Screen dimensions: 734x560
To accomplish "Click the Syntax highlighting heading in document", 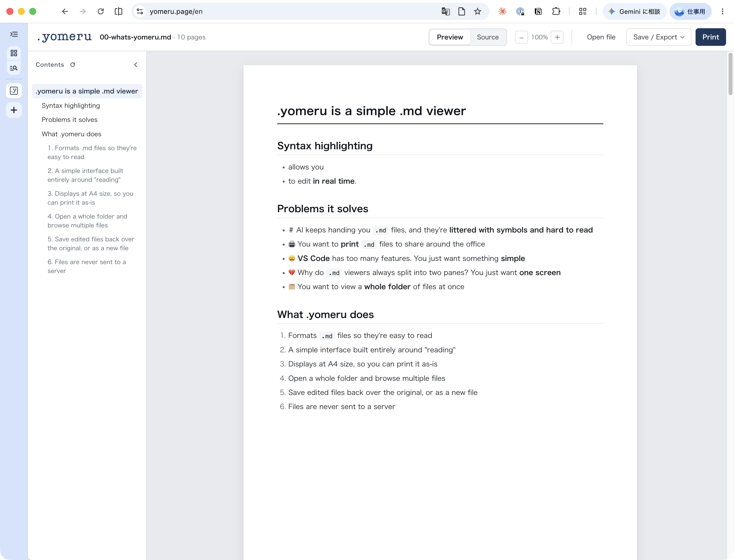I will tap(325, 146).
